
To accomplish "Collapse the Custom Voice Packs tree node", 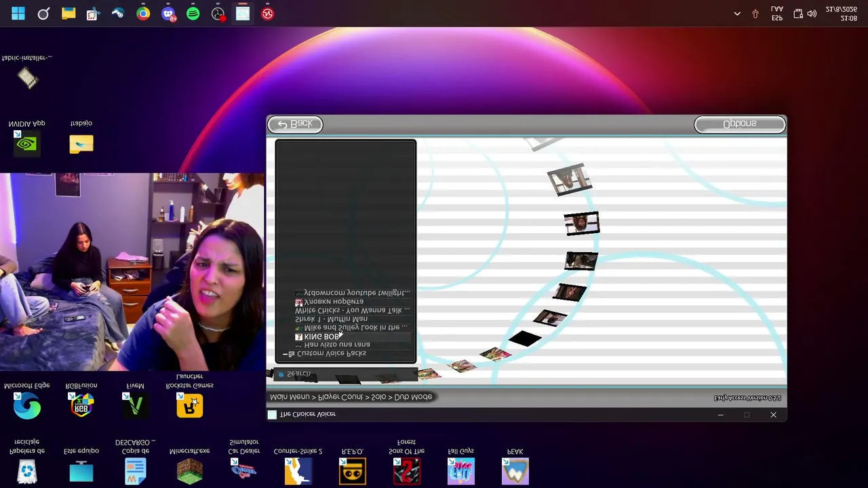I will (285, 354).
